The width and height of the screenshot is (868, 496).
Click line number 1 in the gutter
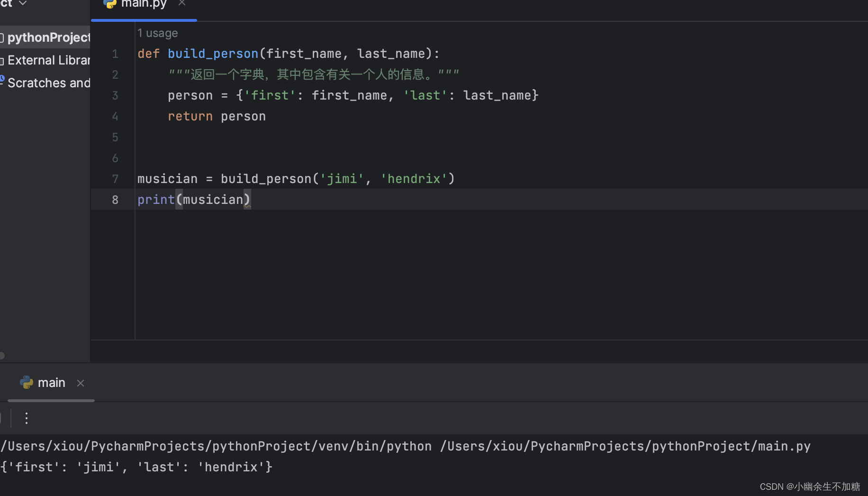click(x=115, y=54)
